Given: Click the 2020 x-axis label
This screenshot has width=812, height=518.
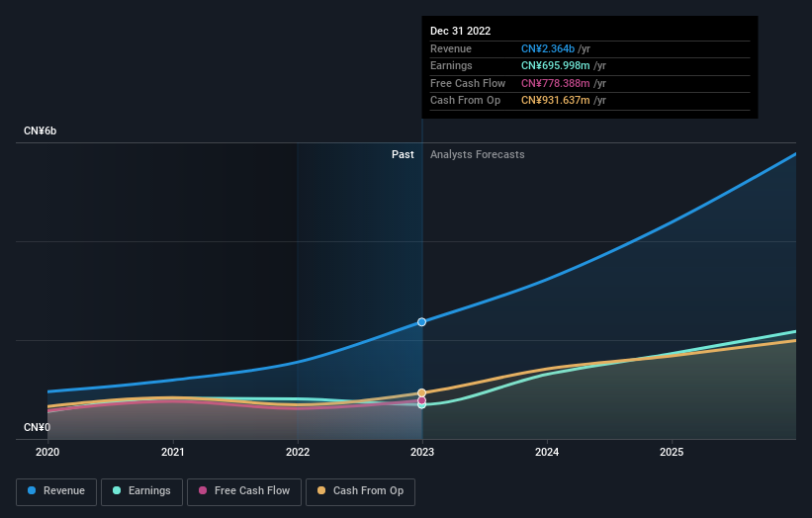Looking at the screenshot, I should tap(47, 453).
